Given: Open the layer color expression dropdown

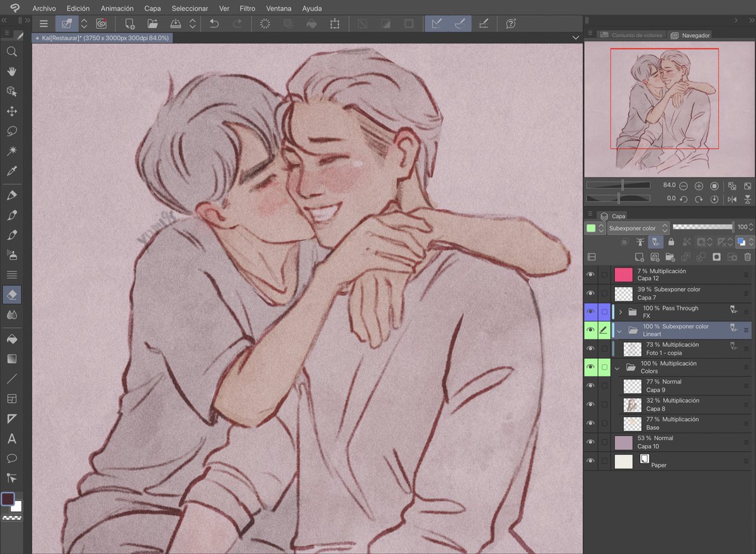Looking at the screenshot, I should coord(744,242).
